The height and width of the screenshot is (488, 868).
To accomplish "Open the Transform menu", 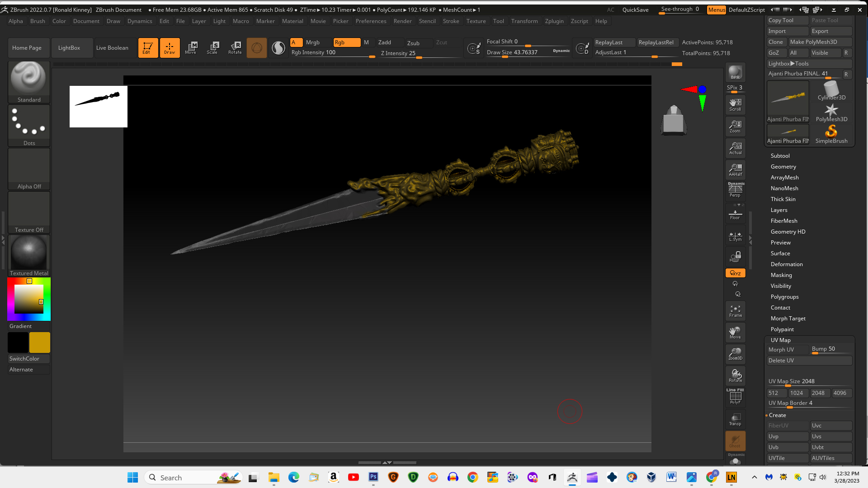I will [x=524, y=21].
